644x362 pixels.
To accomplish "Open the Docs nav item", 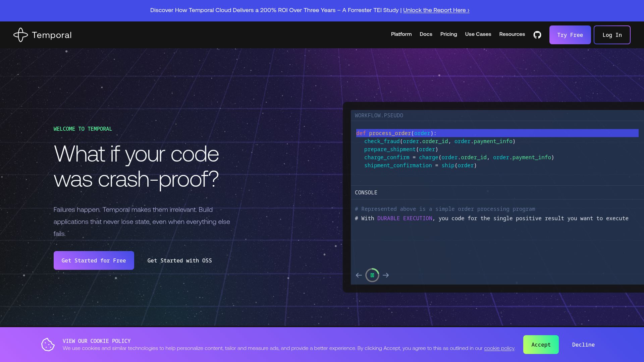I will [x=426, y=34].
